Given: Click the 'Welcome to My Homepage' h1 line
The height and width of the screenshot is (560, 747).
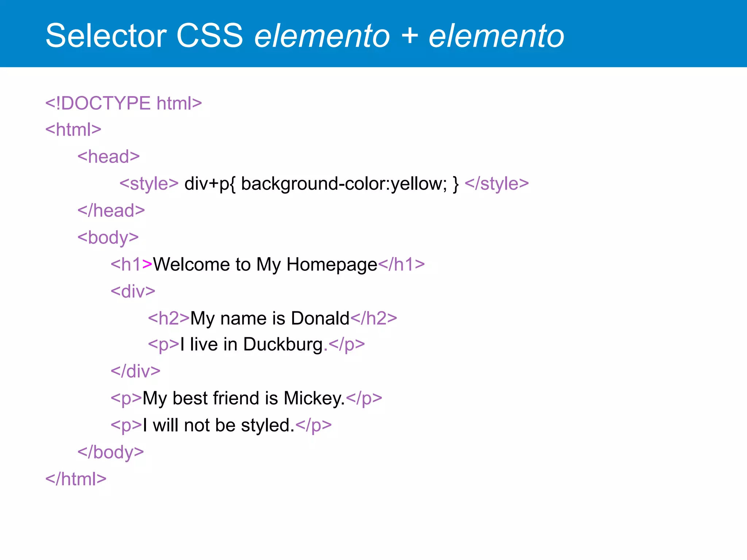Looking at the screenshot, I should coord(268,264).
